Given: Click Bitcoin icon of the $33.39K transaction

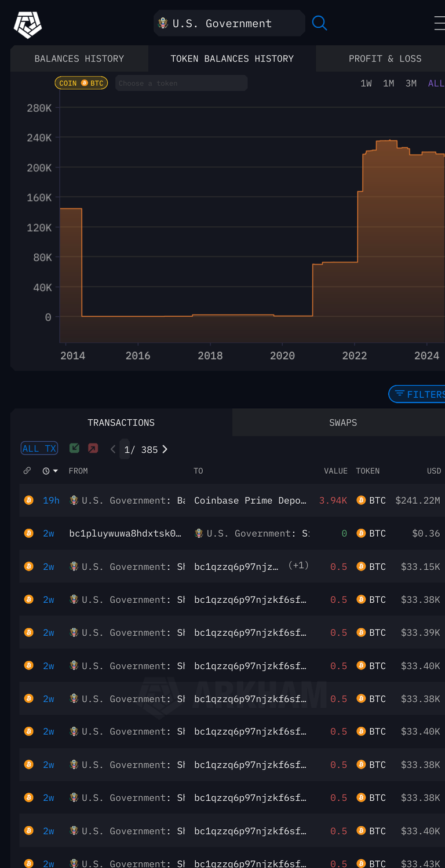Looking at the screenshot, I should point(28,632).
